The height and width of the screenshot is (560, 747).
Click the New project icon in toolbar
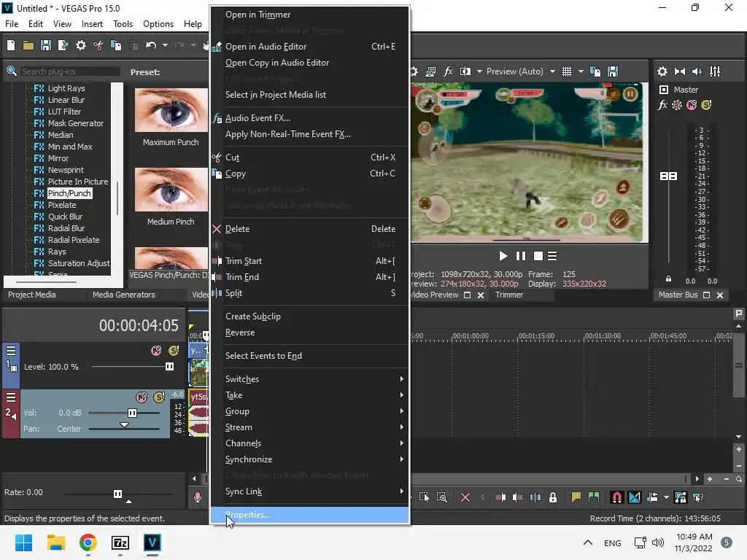(11, 45)
